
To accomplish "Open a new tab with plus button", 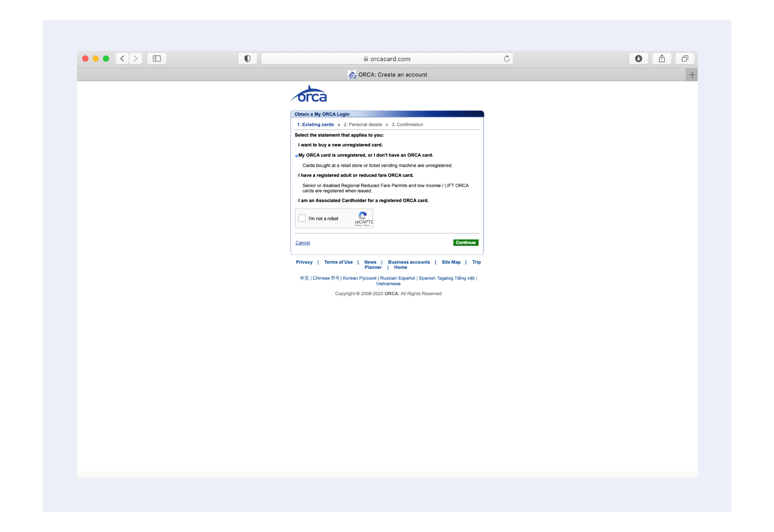I will click(692, 75).
